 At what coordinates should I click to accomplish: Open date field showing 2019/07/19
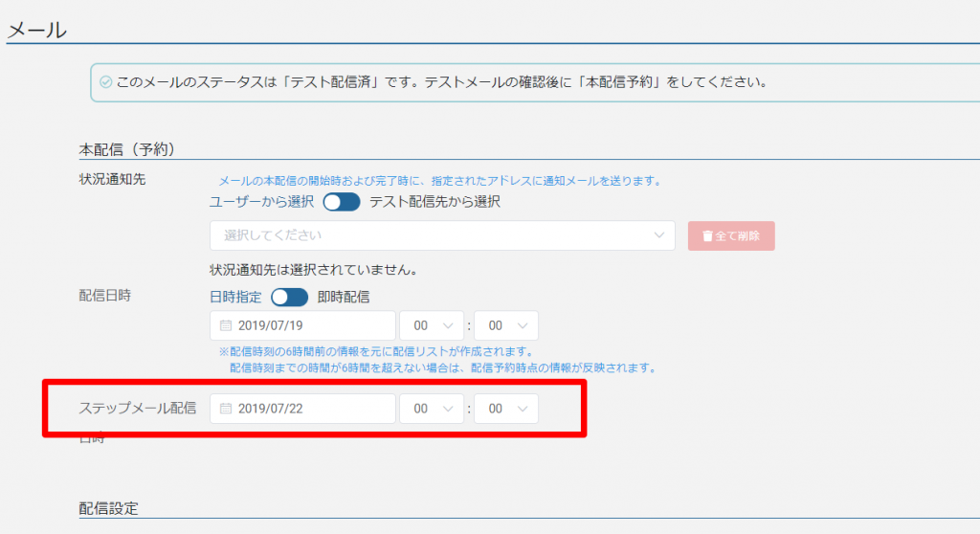(302, 325)
